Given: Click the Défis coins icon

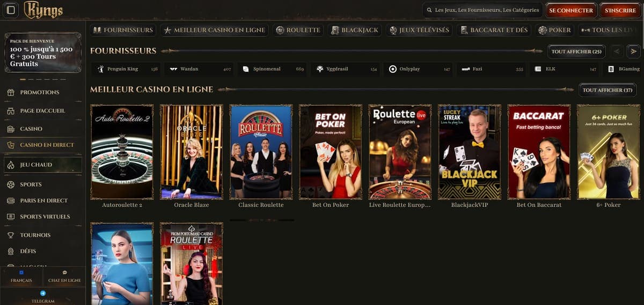Looking at the screenshot, I should [x=10, y=251].
